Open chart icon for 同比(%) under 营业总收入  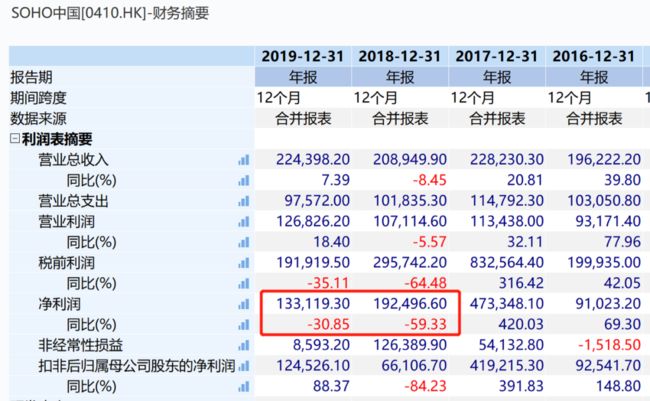(x=244, y=180)
